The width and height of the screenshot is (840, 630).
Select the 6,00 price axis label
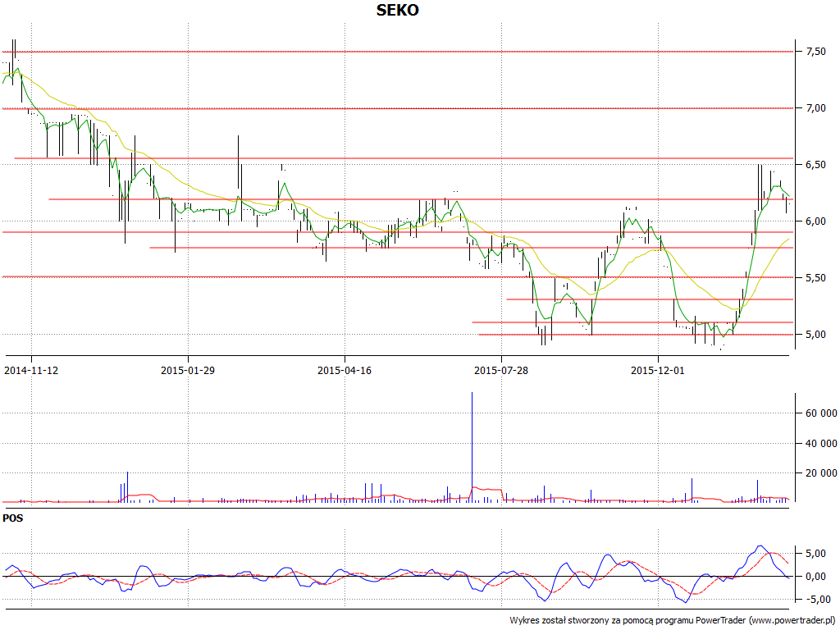pyautogui.click(x=816, y=221)
